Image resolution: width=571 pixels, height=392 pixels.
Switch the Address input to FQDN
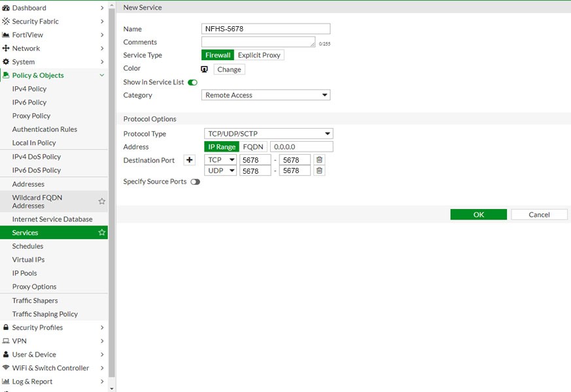tap(254, 146)
